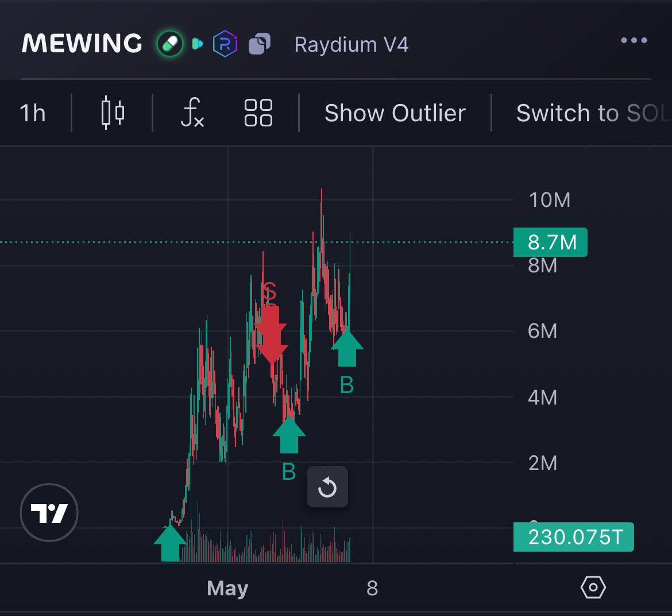Toggle Show Outlier on
The image size is (672, 616).
click(x=395, y=113)
